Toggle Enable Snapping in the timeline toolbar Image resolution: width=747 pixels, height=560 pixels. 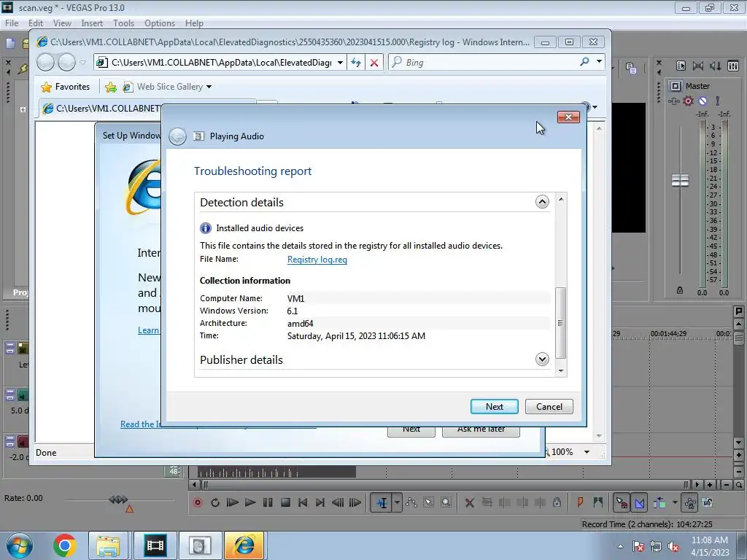[622, 502]
